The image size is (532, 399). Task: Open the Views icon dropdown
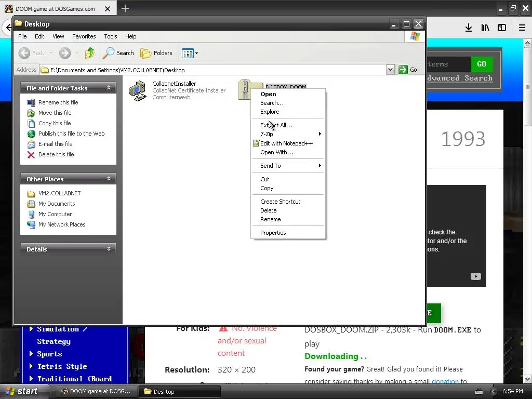pos(190,53)
